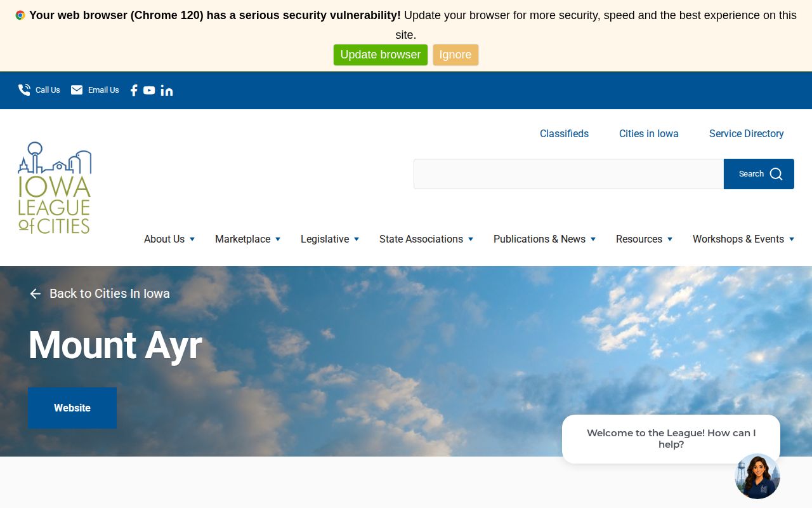Click the back arrow icon beside Cities In Iowa
The height and width of the screenshot is (508, 812).
[36, 293]
